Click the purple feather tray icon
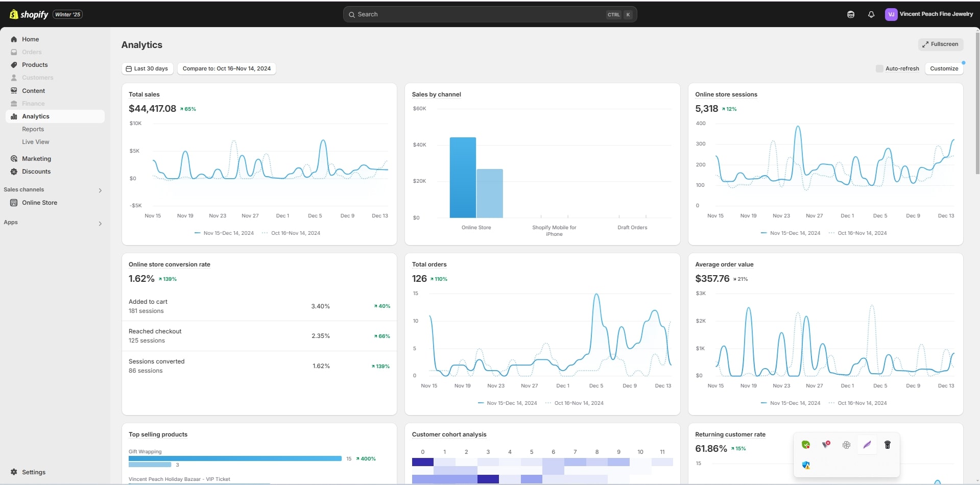Viewport: 980px width, 485px height. pyautogui.click(x=867, y=445)
